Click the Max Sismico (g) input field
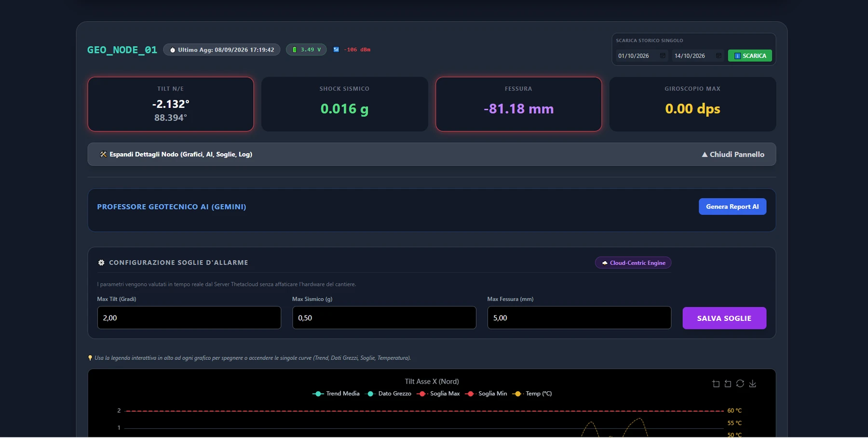Screen dimensions: 868x438 pos(384,318)
